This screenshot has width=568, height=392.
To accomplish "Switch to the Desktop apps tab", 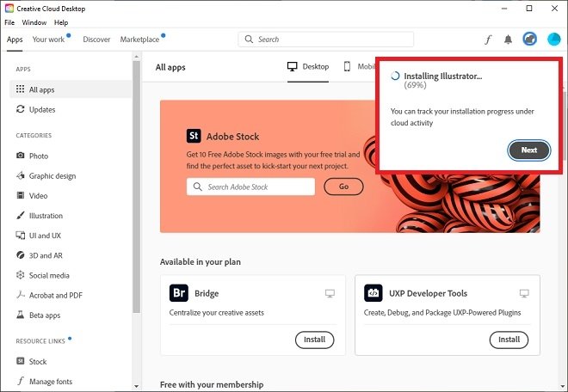I will (x=308, y=66).
